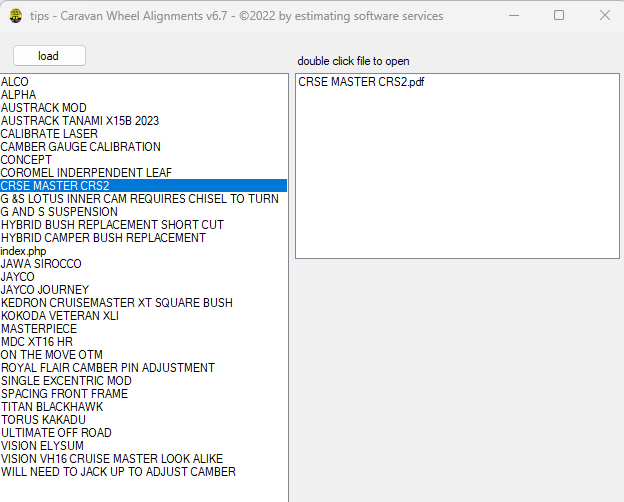Pick HYBRID CAMPER BUSH REPLACEMENT
The image size is (624, 502).
[x=144, y=238]
